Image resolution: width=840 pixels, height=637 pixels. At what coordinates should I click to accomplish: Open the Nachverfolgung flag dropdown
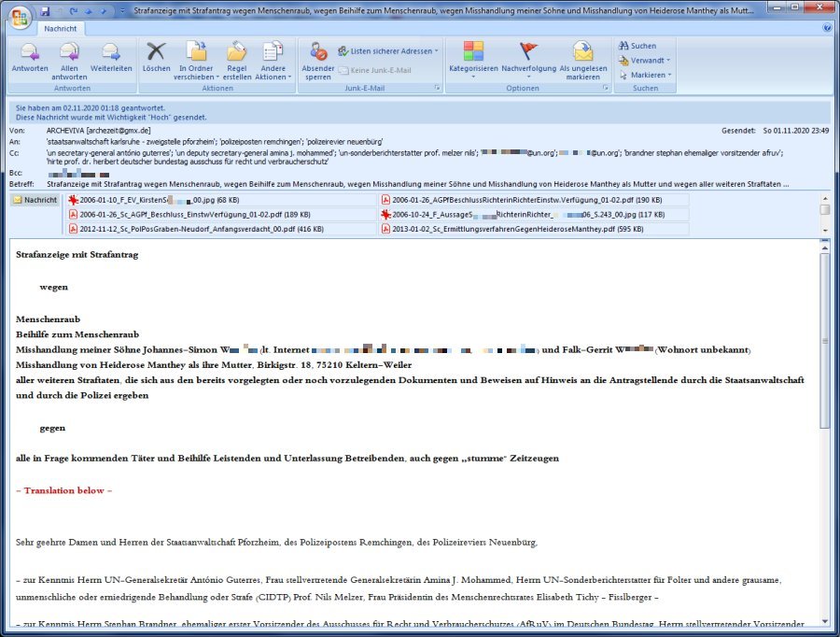point(528,61)
